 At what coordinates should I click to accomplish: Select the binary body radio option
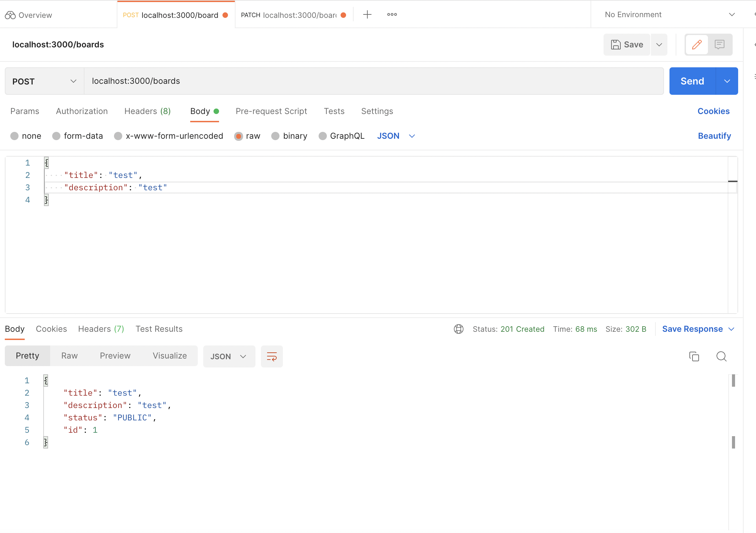(275, 136)
